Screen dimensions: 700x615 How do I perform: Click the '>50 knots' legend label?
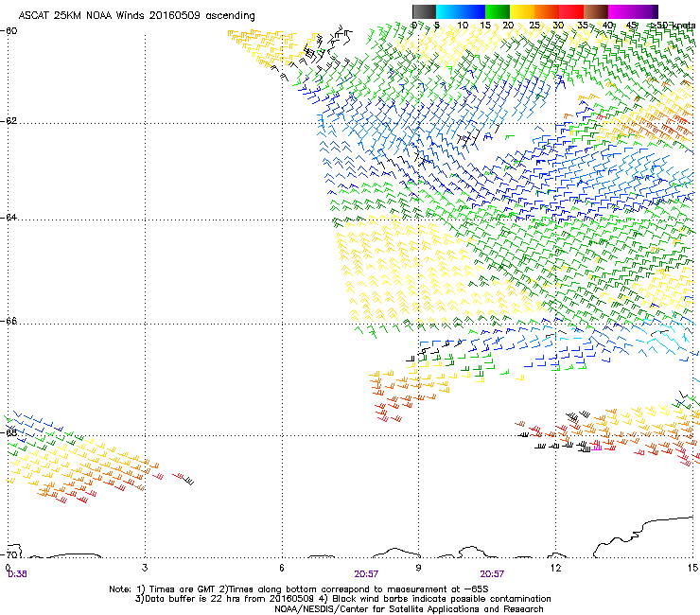(x=673, y=26)
